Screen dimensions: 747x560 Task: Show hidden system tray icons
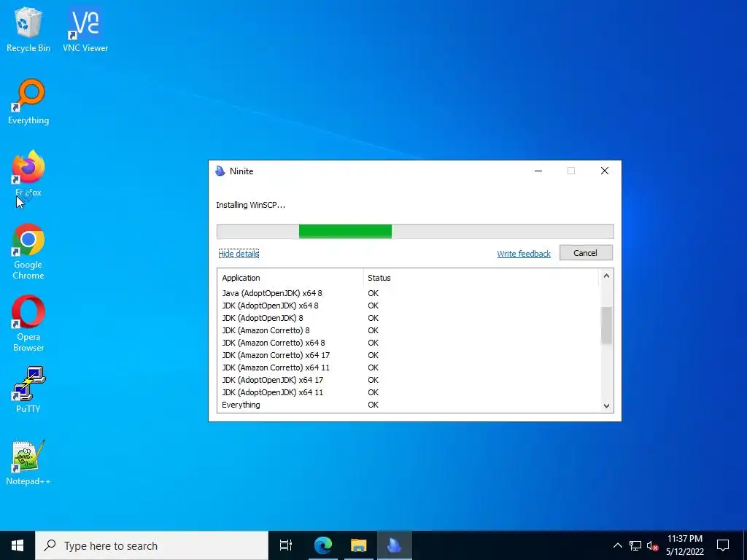[x=617, y=545]
